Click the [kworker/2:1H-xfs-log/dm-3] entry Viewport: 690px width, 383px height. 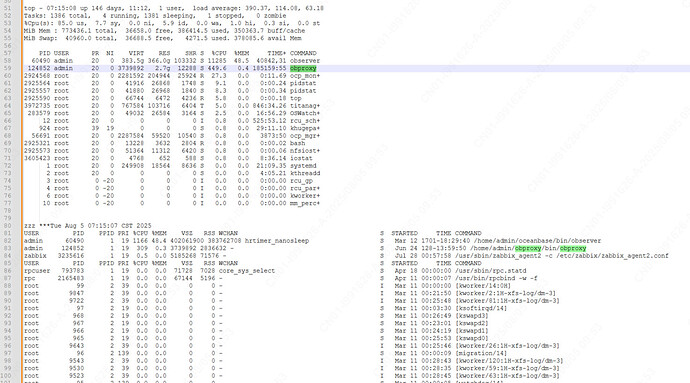point(506,293)
